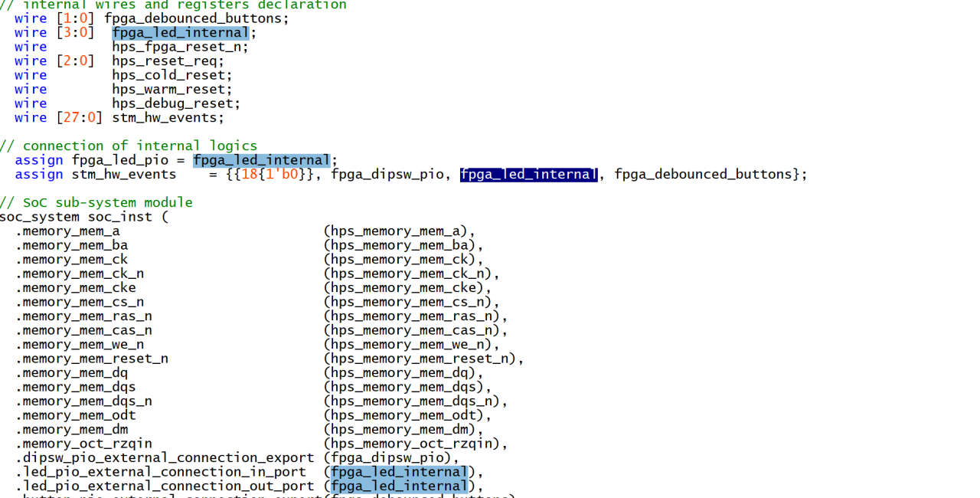Click the "SoC sub-system module" comment
980x498 pixels.
click(x=107, y=203)
